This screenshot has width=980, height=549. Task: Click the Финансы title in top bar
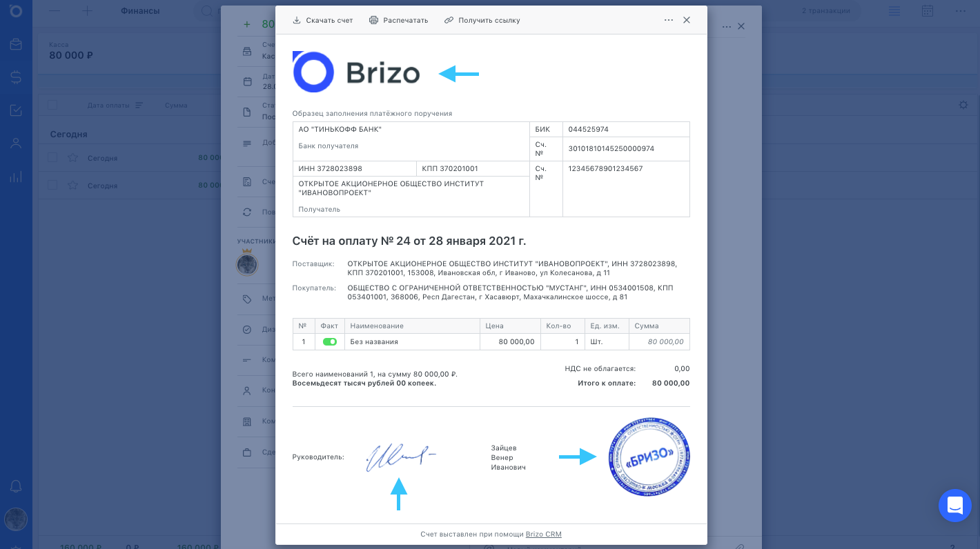[140, 11]
